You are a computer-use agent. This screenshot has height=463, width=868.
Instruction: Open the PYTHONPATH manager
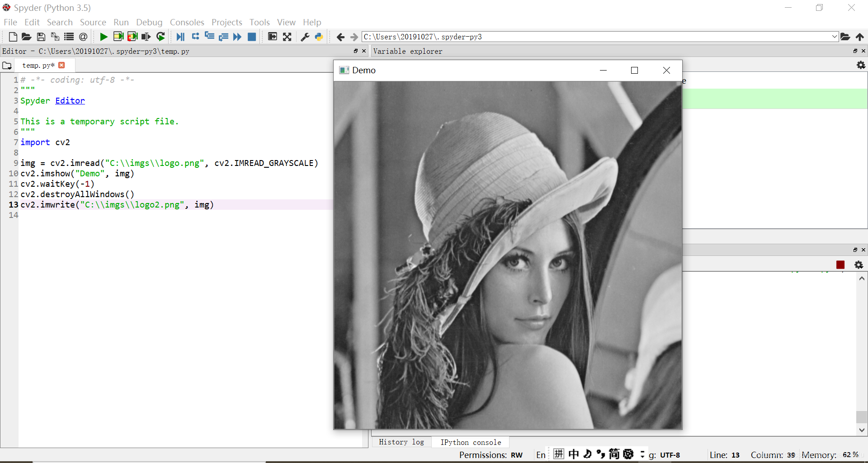pos(319,37)
